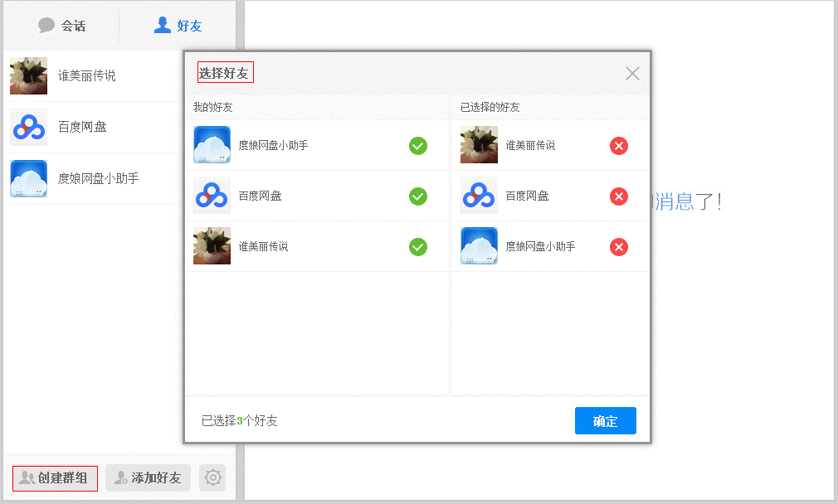
Task: Click the 好友 friends tab icon
Action: pyautogui.click(x=161, y=25)
